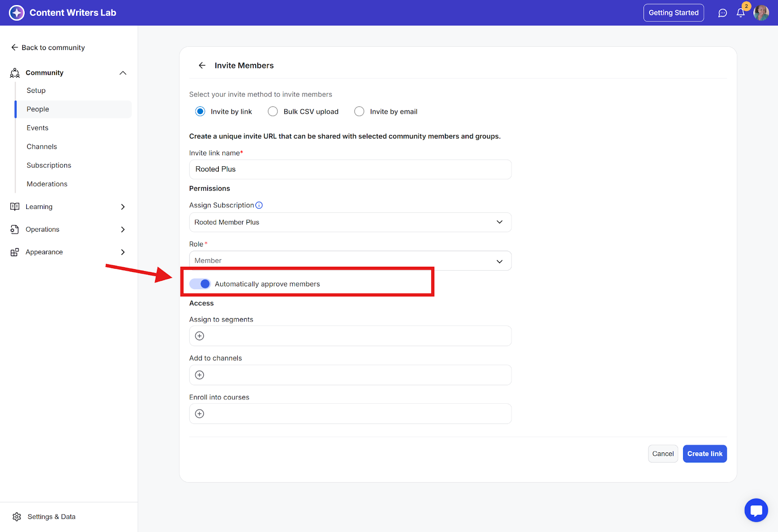This screenshot has height=532, width=778.
Task: Add a channel with the plus icon
Action: pyautogui.click(x=199, y=375)
